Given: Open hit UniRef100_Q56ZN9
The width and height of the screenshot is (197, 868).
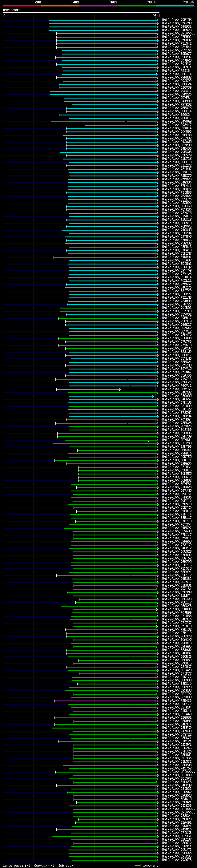Looking at the screenshot, I should tap(176, 23).
